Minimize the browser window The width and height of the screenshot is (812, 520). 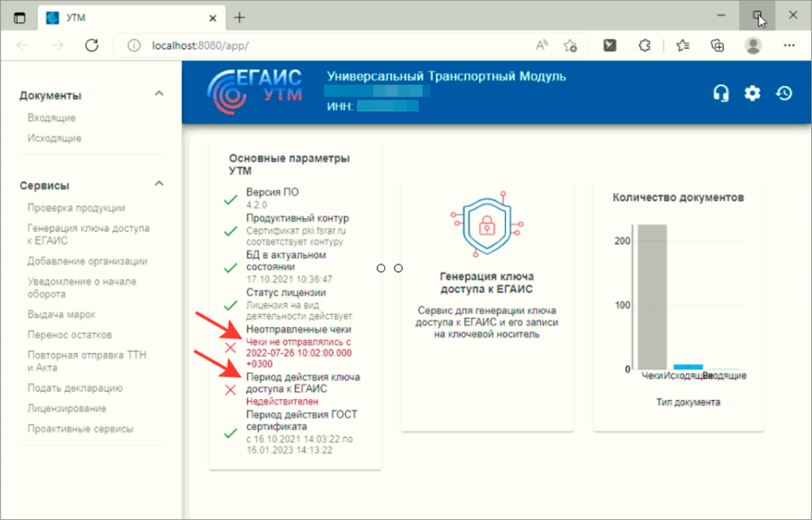[721, 15]
